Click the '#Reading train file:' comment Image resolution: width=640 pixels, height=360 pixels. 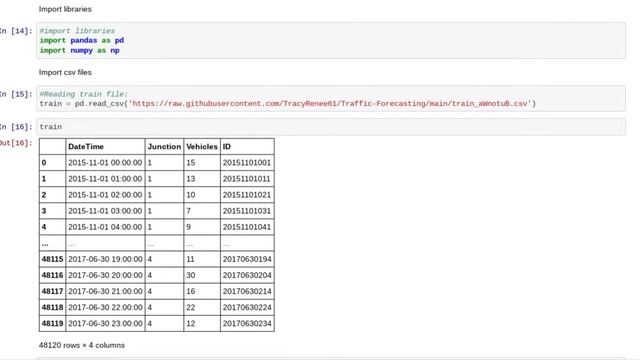pyautogui.click(x=84, y=94)
